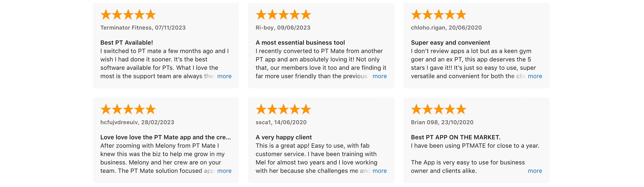Screen dimensions: 644x187
Task: Show more of hcfujvdreeuiv's review
Action: click(x=224, y=171)
